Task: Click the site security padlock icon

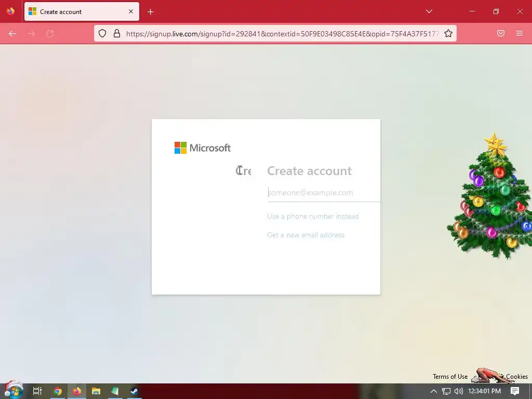Action: coord(117,33)
